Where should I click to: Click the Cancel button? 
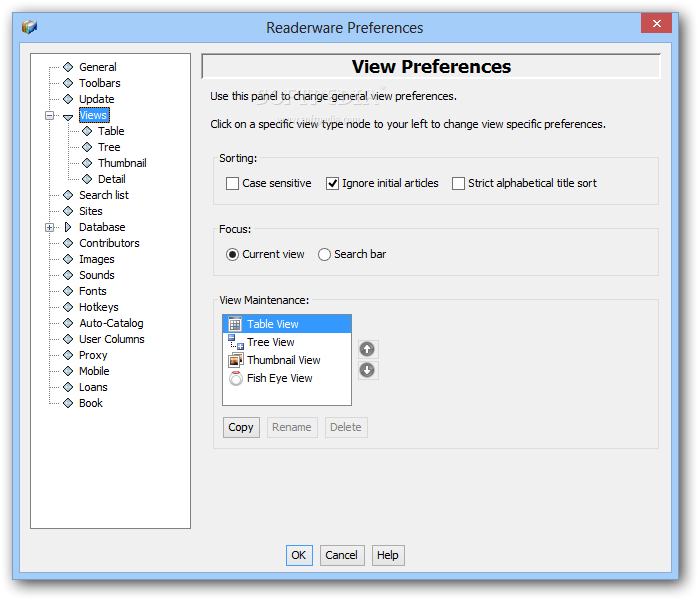click(341, 555)
